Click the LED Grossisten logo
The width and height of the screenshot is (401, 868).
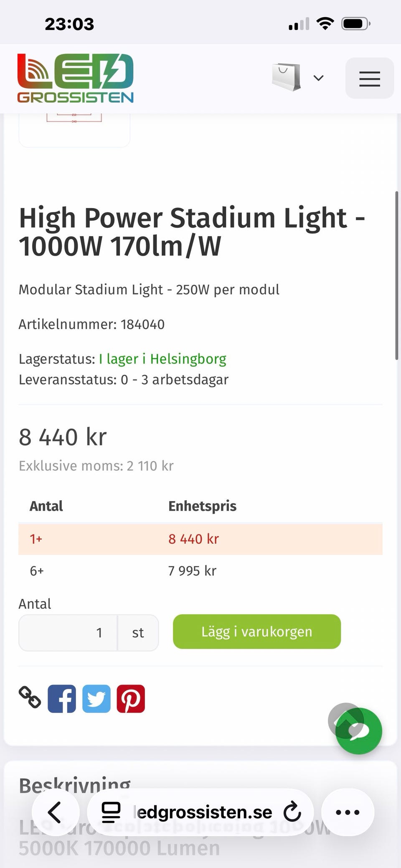tap(75, 78)
